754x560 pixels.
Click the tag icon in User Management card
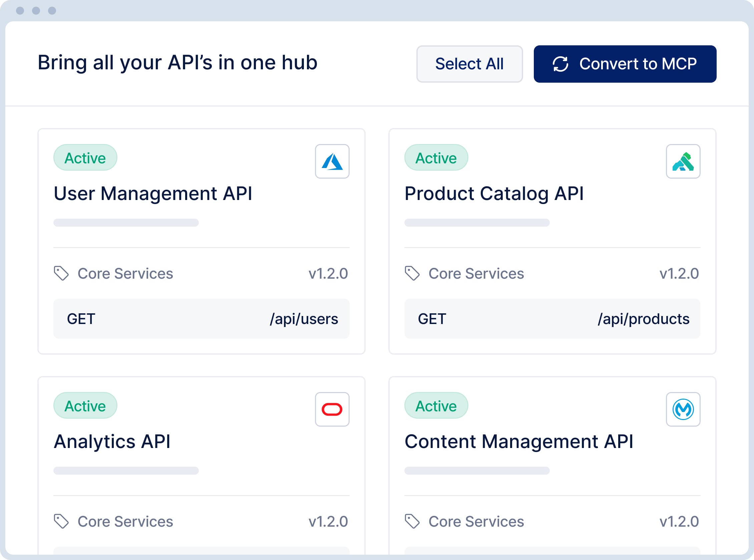(61, 273)
